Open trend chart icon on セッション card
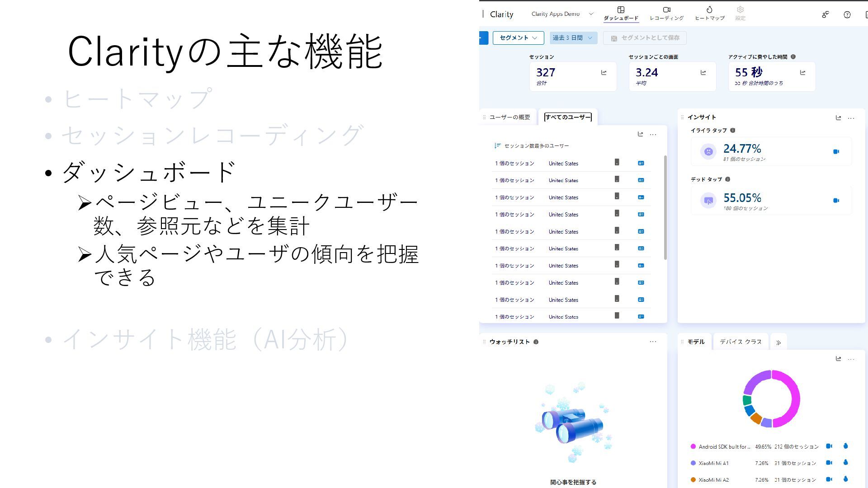 click(604, 72)
